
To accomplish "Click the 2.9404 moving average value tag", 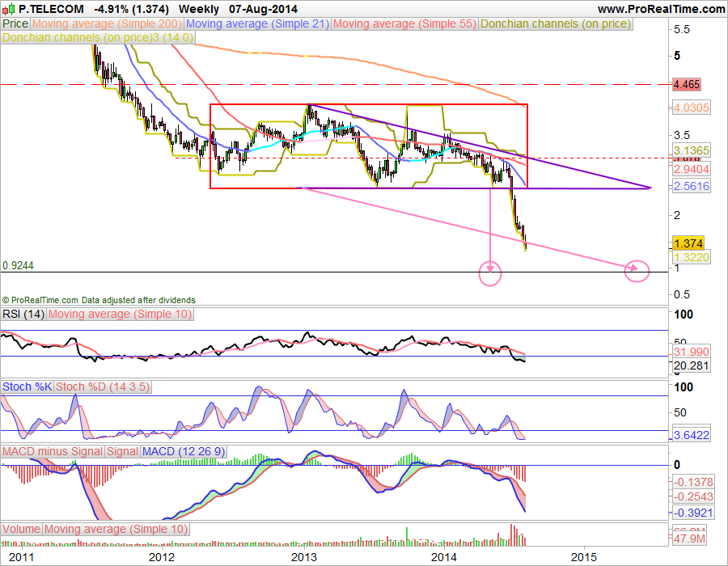I will coord(692,169).
